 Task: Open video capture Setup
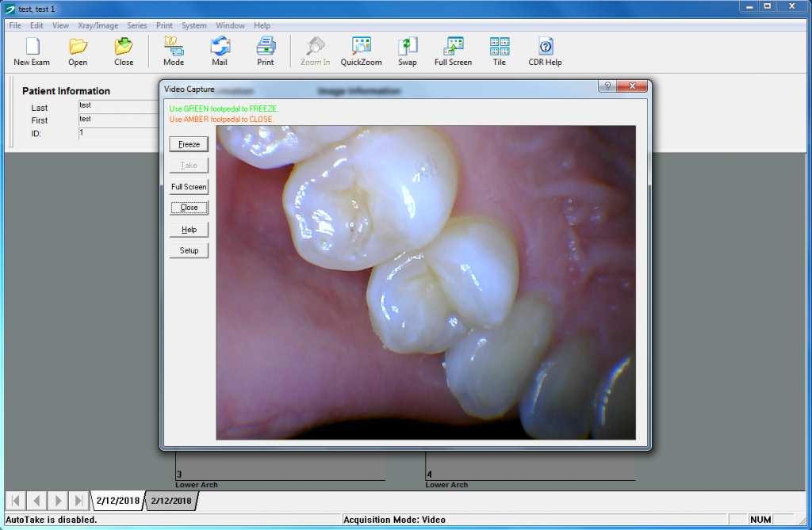[x=189, y=250]
